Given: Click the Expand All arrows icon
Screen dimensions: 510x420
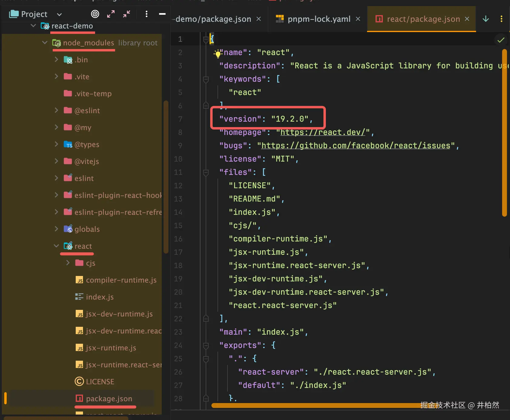Looking at the screenshot, I should [111, 14].
